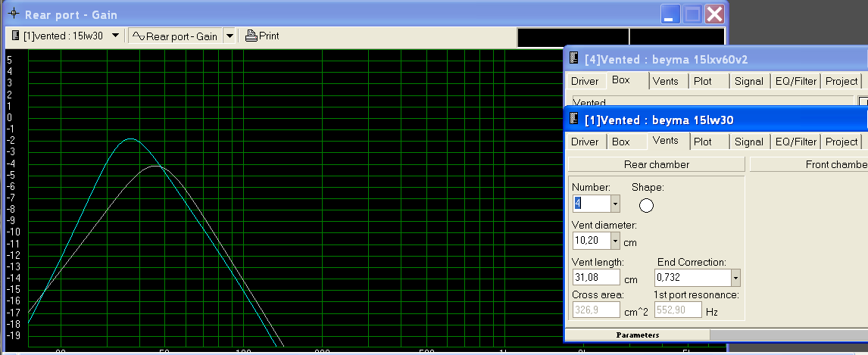Click the crosshair icon in the Rear port title bar
Image resolution: width=868 pixels, height=355 pixels.
14,14
